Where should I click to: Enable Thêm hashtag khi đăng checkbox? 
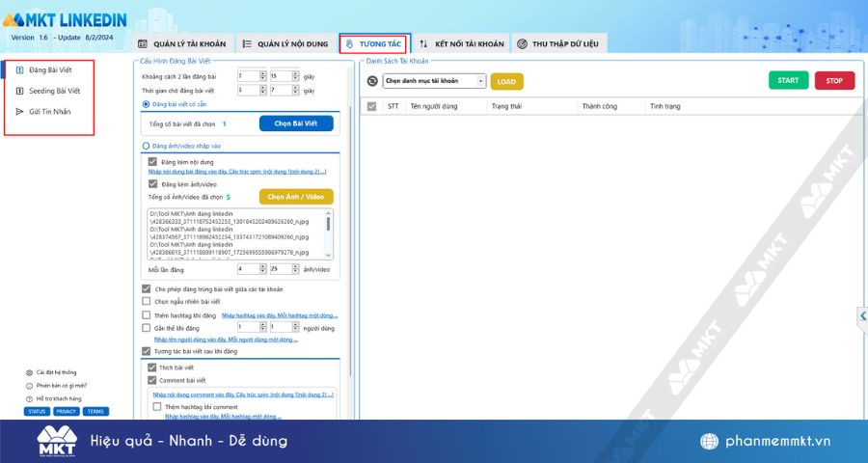(147, 315)
